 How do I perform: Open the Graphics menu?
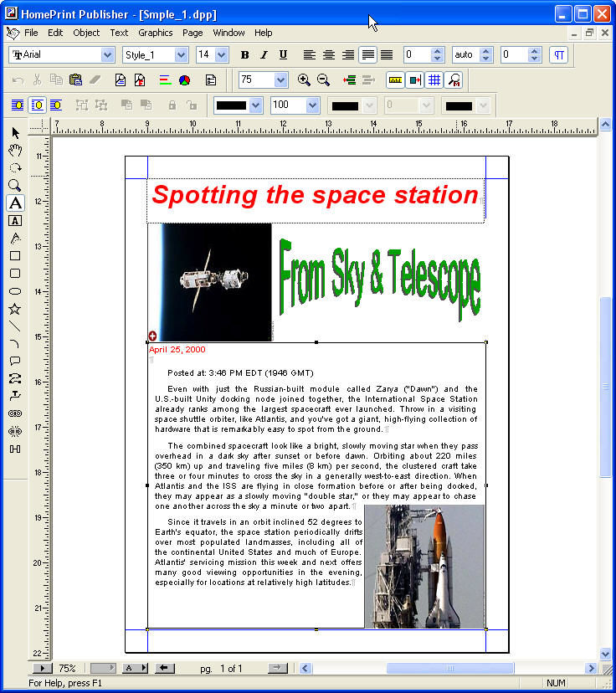(155, 33)
